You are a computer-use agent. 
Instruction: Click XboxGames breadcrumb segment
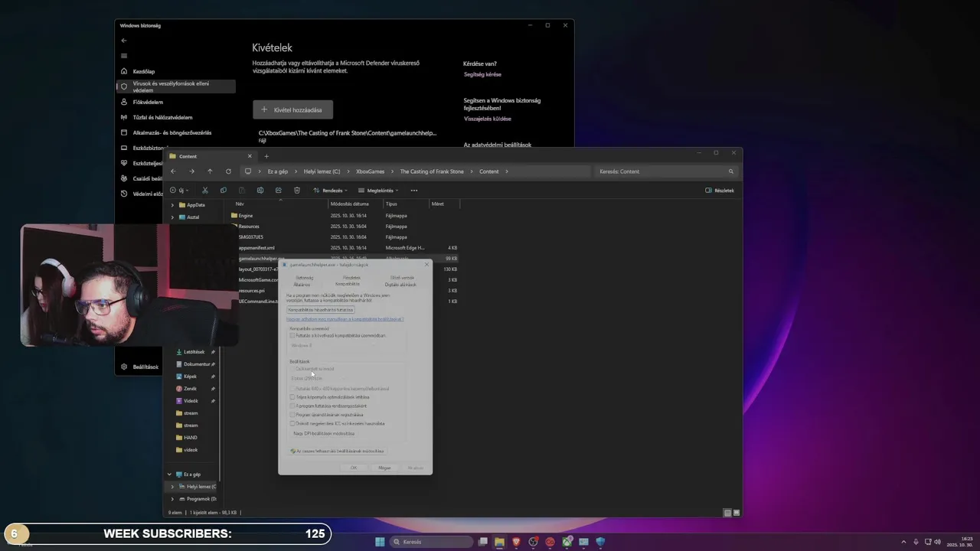[371, 171]
